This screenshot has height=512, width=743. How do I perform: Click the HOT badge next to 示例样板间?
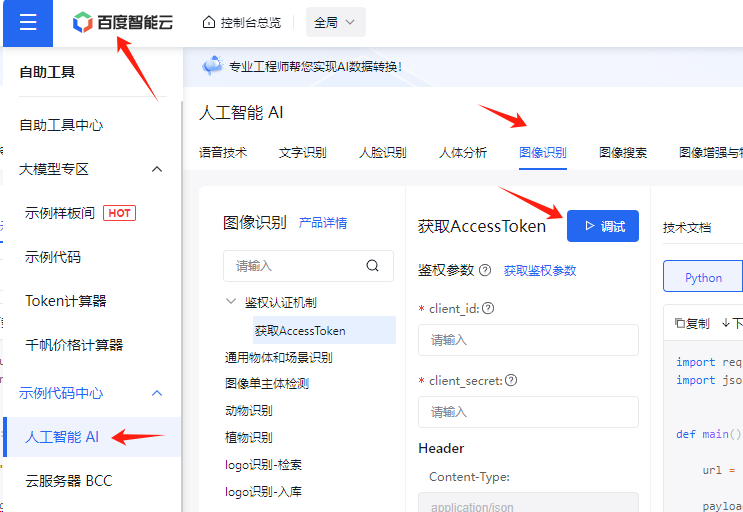click(x=119, y=213)
